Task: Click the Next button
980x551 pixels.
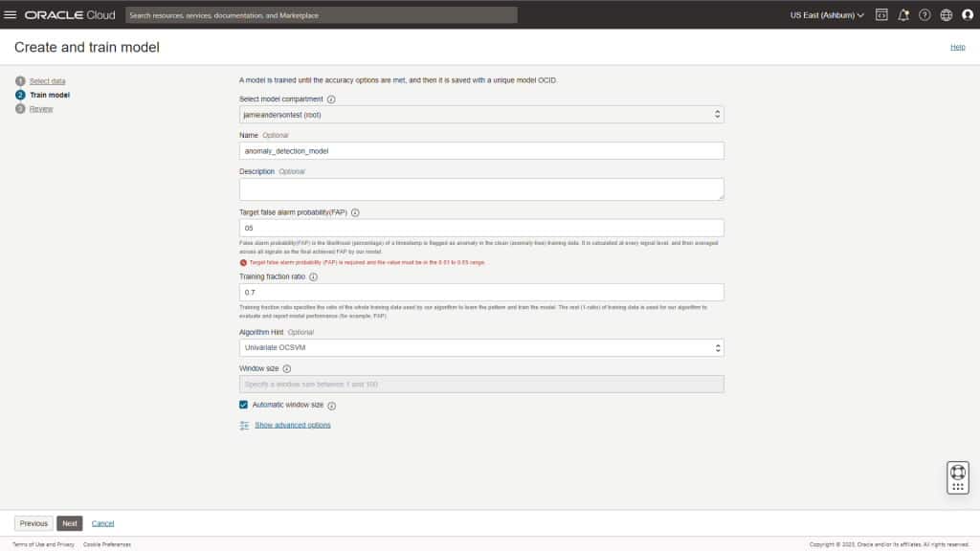Action: 69,523
